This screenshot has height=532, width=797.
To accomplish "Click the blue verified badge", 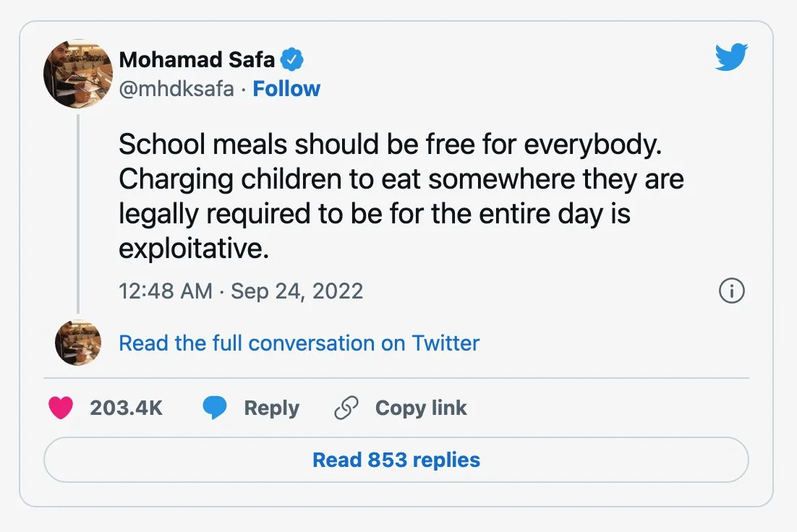I will pos(291,61).
